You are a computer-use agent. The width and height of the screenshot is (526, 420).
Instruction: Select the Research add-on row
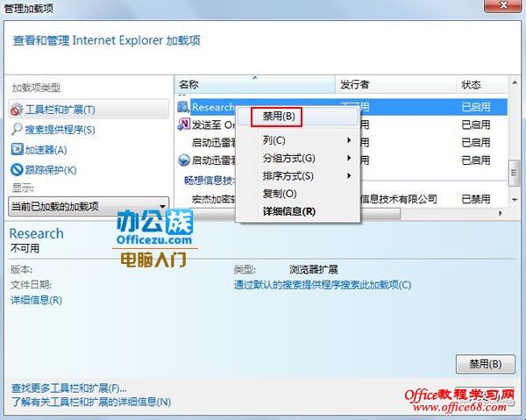[x=342, y=107]
